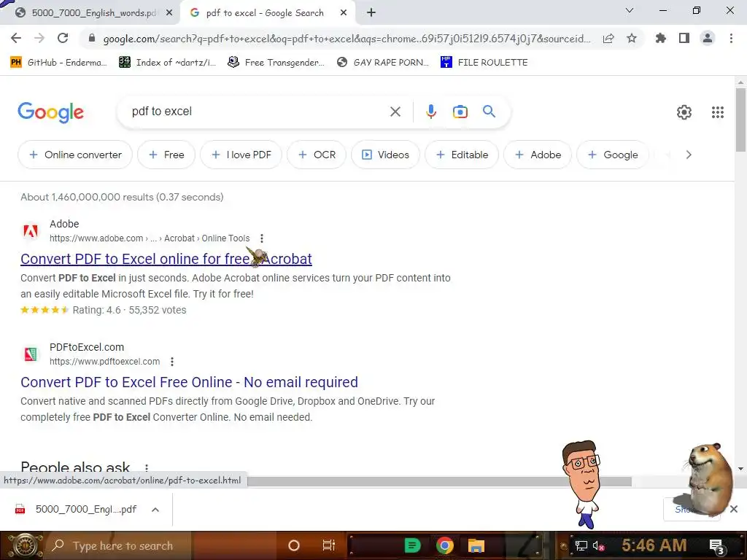The height and width of the screenshot is (560, 747).
Task: Select the pdf to excel Google Search tab
Action: tap(265, 13)
